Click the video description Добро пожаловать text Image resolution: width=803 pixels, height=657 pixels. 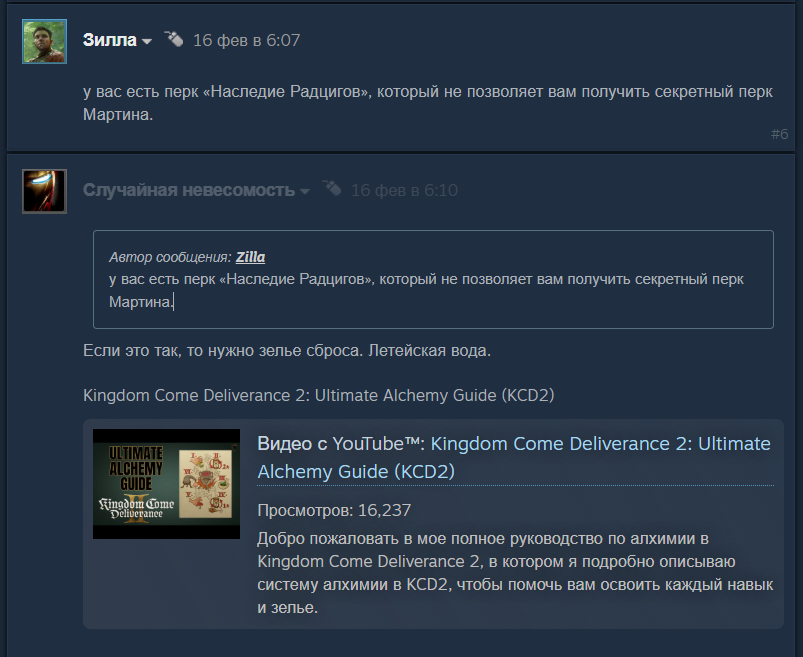point(515,573)
